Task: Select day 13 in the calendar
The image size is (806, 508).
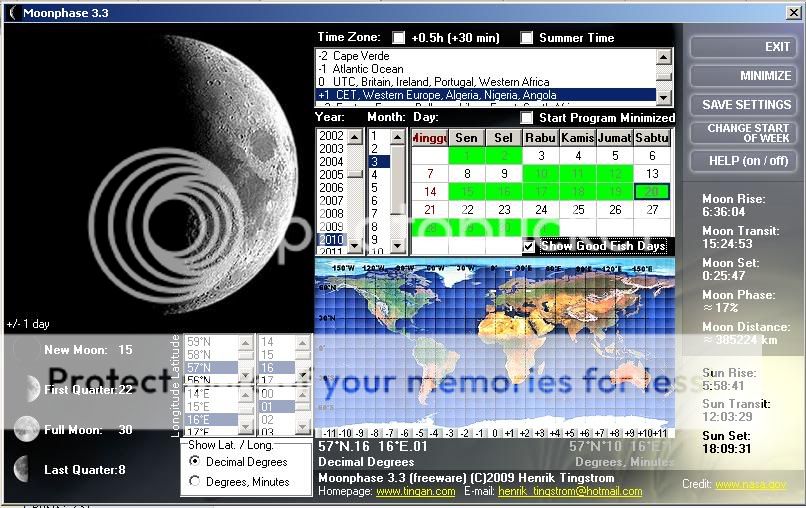Action: click(652, 174)
